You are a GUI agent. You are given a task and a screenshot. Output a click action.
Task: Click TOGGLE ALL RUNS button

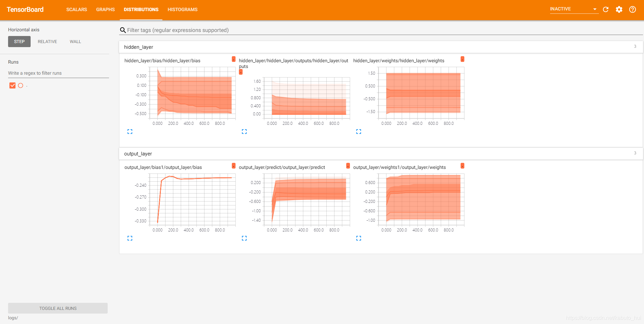pos(58,308)
